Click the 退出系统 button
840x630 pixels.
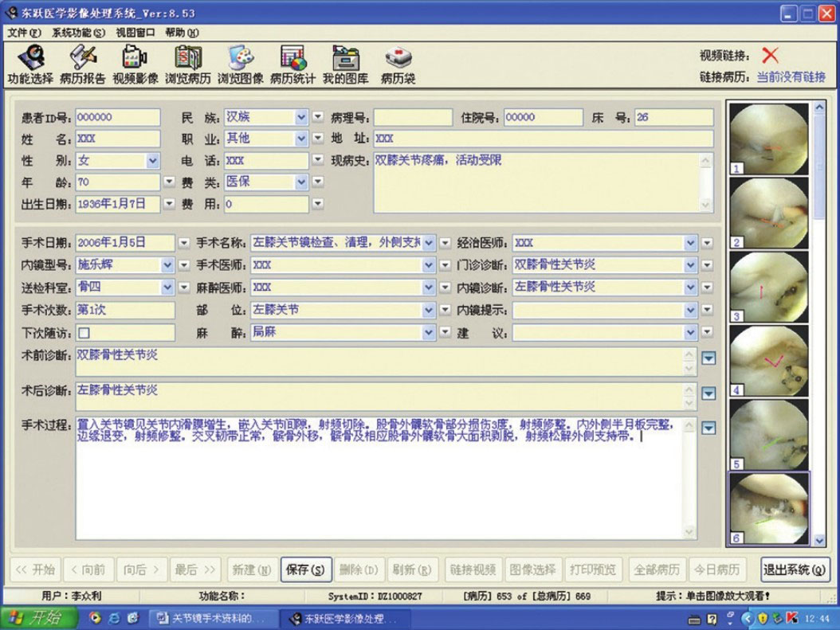click(x=795, y=569)
